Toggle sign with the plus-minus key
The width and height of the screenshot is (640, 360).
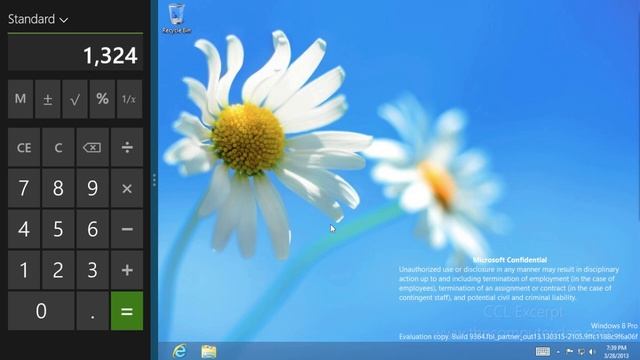tap(48, 99)
